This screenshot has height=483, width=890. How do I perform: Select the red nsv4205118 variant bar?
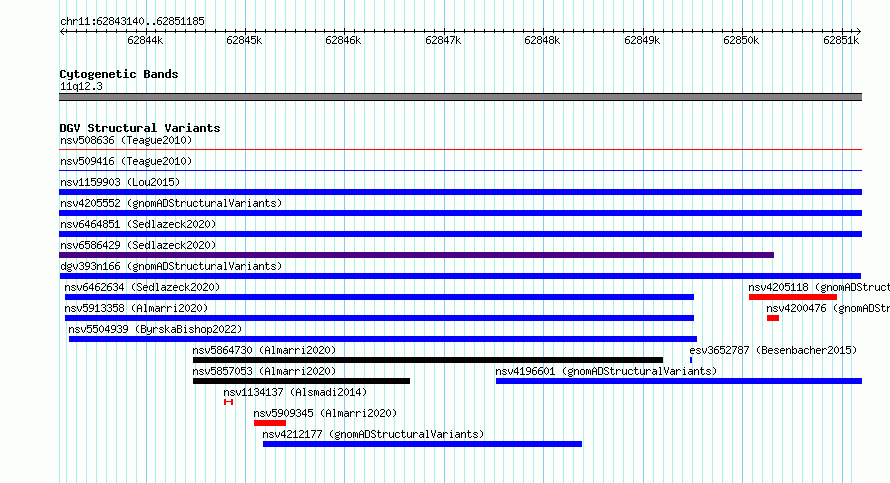pos(793,297)
